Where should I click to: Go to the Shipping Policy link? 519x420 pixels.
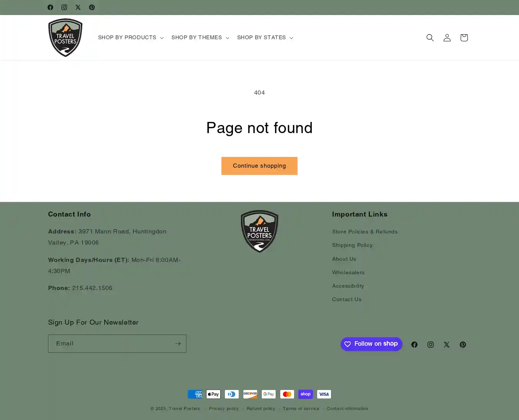click(x=352, y=245)
